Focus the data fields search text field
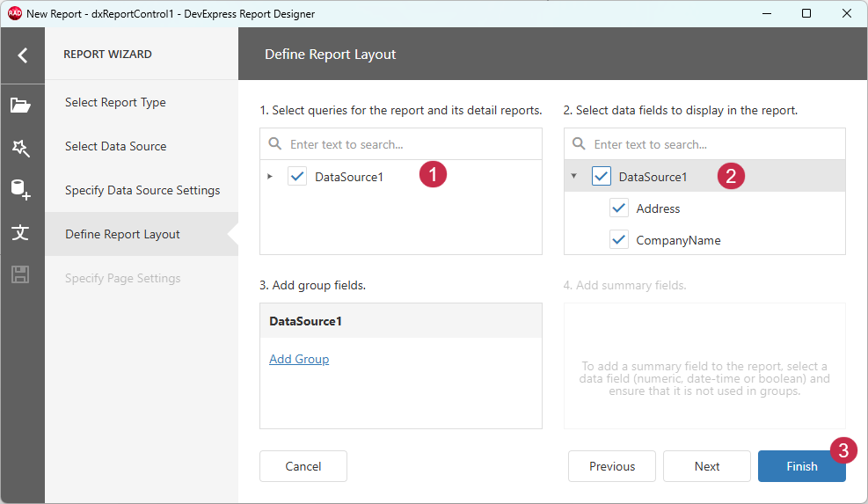The height and width of the screenshot is (504, 868). (704, 144)
